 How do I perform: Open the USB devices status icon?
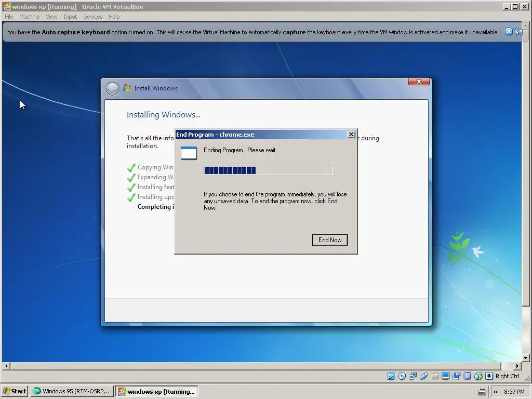[423, 376]
